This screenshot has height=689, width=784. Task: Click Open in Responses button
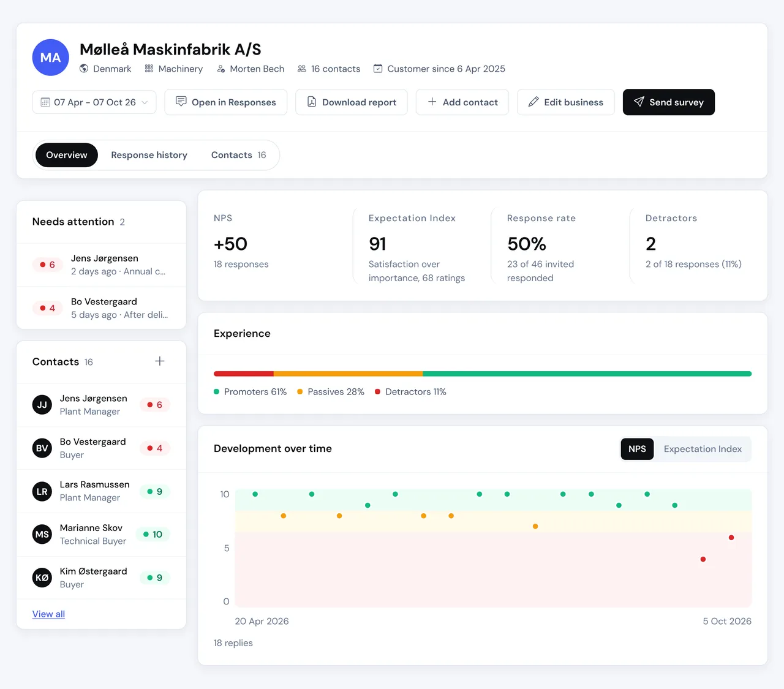point(226,102)
